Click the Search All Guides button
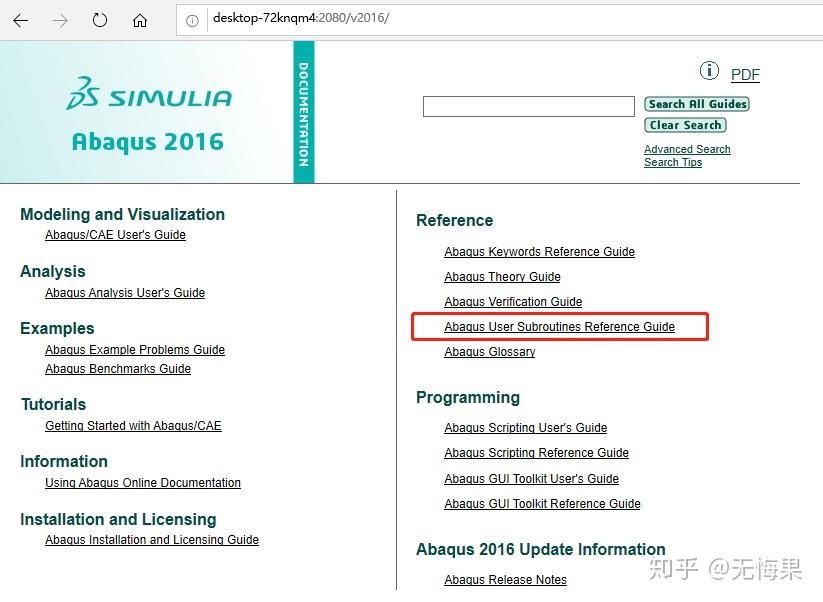 click(697, 104)
